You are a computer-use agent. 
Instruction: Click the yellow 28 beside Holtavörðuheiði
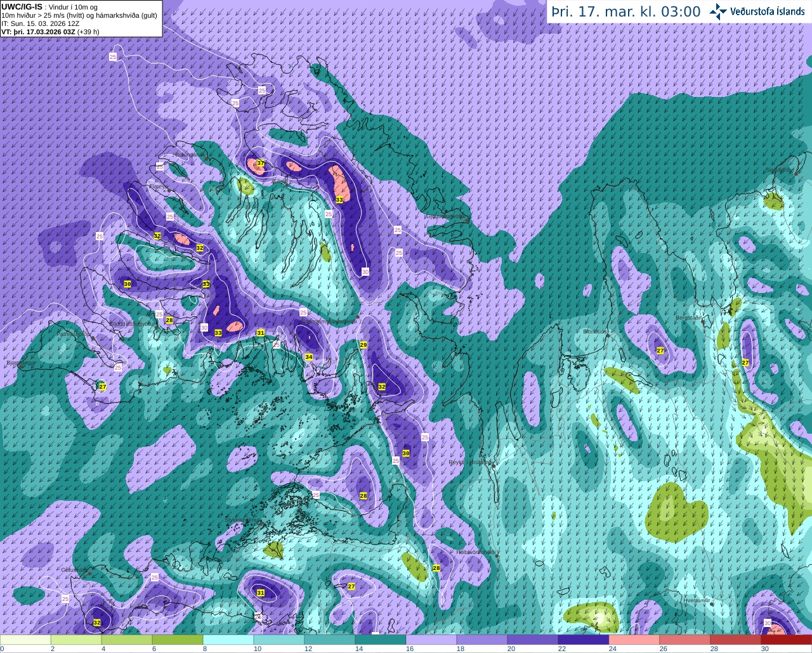(x=436, y=568)
